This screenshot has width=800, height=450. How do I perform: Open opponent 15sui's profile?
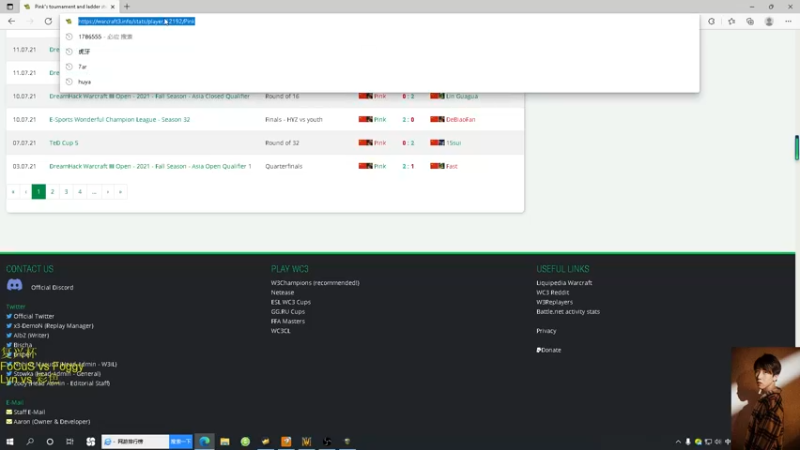[x=453, y=143]
